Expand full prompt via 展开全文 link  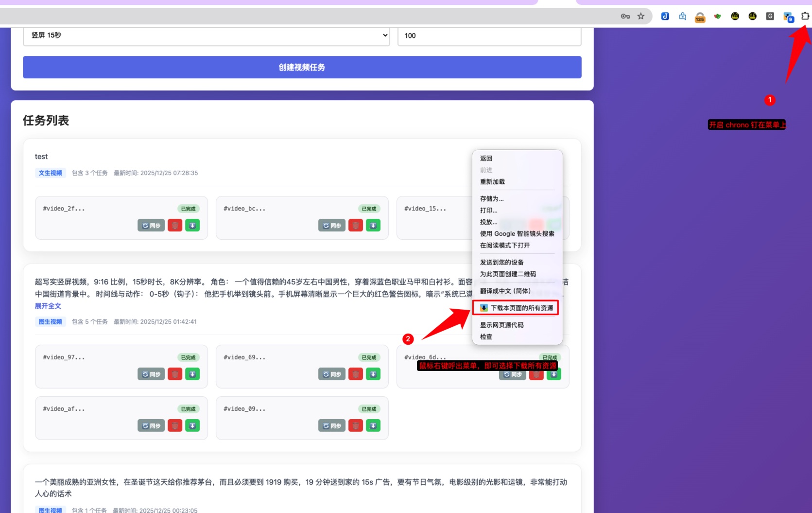click(x=48, y=306)
